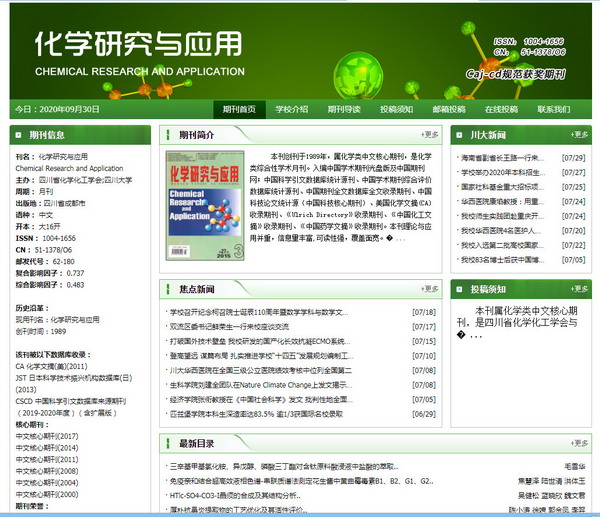Open focus news 登高望远 谋篇布局
This screenshot has width=600, height=517.
click(x=261, y=356)
